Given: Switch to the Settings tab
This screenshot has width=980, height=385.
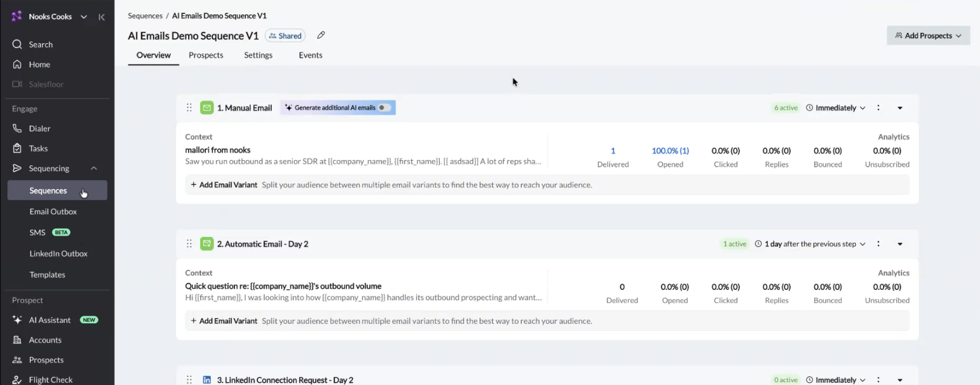Looking at the screenshot, I should click(x=258, y=55).
